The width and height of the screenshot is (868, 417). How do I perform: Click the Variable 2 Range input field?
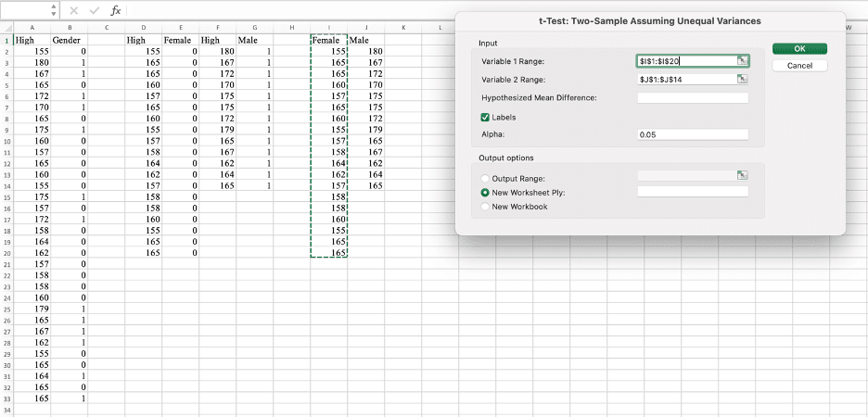click(x=685, y=80)
